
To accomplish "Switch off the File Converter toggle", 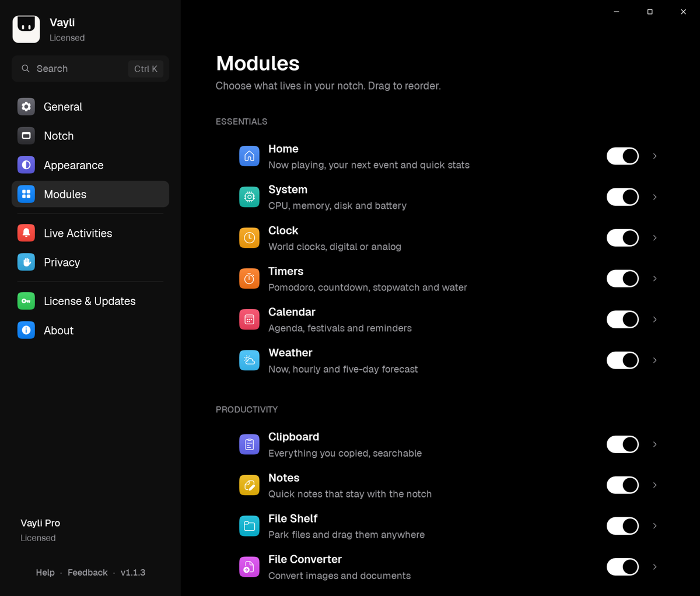I will click(622, 567).
